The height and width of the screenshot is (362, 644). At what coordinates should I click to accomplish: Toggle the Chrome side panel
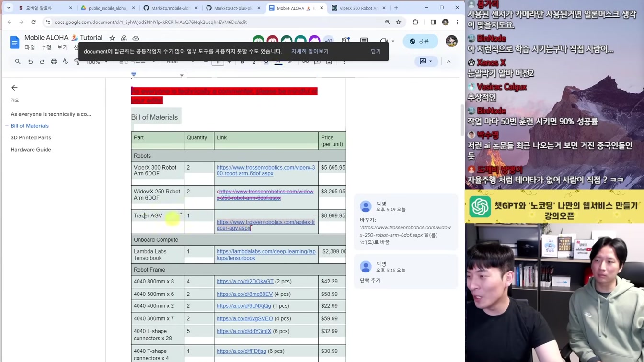coord(433,22)
